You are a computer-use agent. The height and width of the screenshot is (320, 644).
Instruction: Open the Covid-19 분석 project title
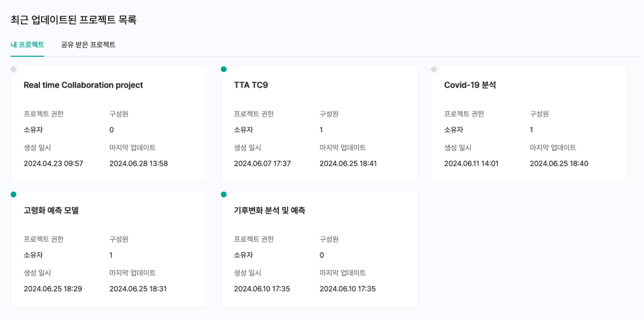point(470,85)
